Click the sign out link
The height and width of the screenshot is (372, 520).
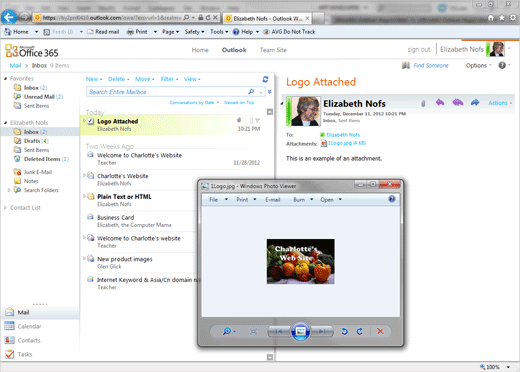pyautogui.click(x=419, y=49)
